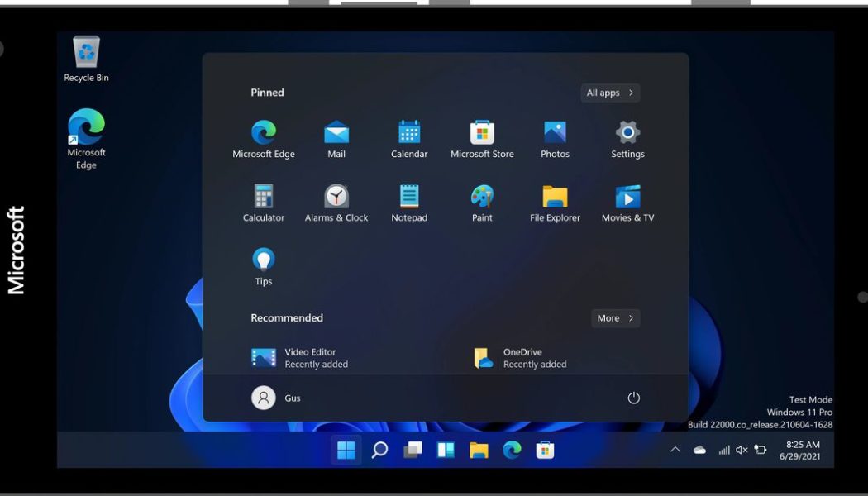Open the Widgets panel on the taskbar

pyautogui.click(x=444, y=450)
